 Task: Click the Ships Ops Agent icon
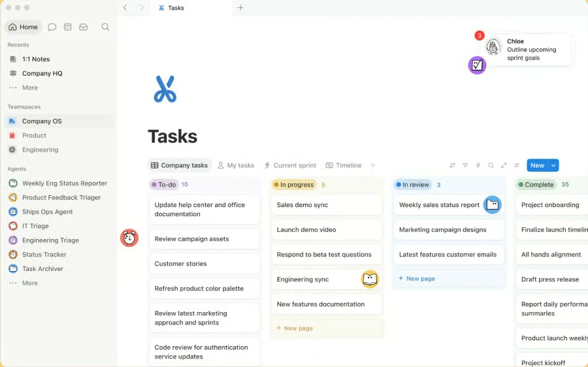point(13,212)
